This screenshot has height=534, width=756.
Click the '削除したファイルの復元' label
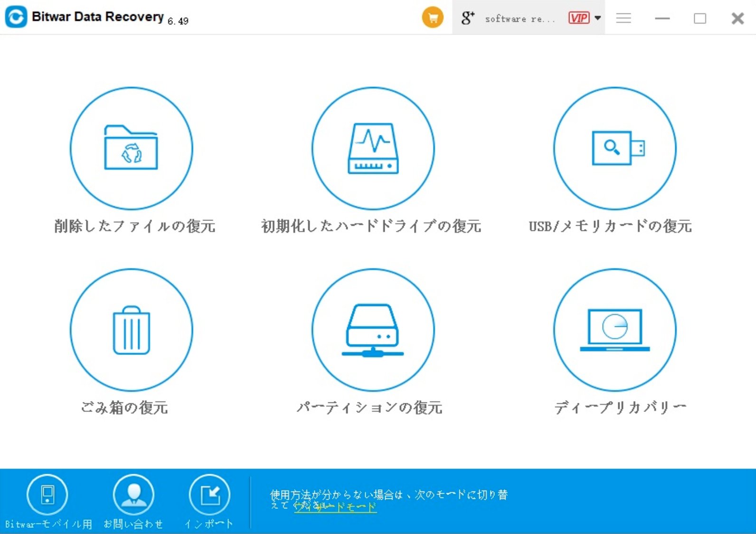click(x=135, y=226)
